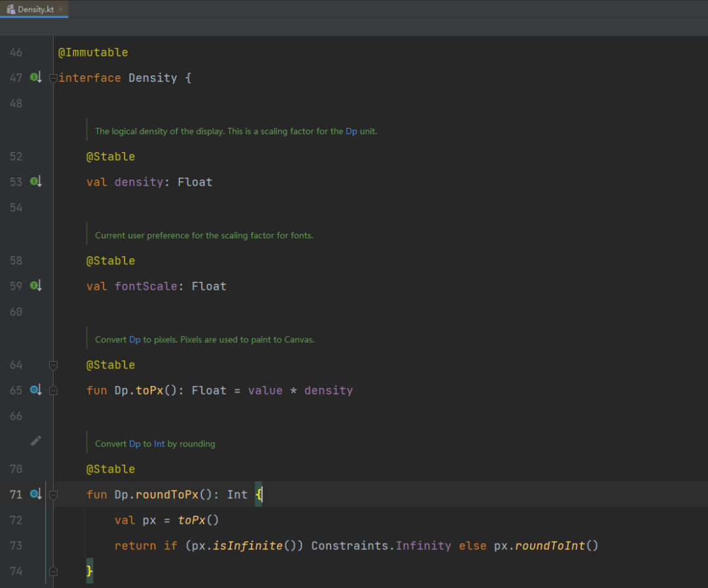Click the overridden gutter icon beside Dp.roundToPx

tap(35, 494)
